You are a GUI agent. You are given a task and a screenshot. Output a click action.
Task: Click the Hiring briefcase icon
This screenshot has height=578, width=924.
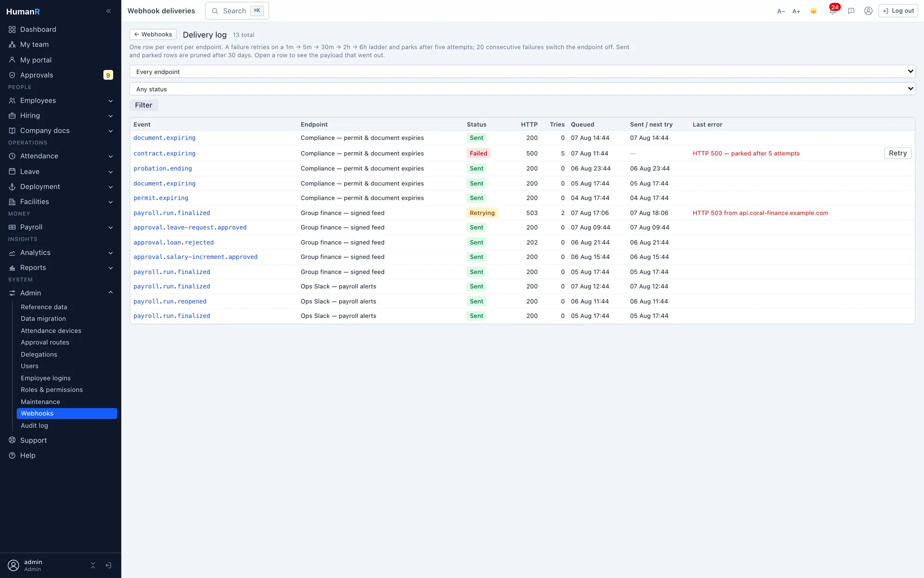pyautogui.click(x=12, y=116)
